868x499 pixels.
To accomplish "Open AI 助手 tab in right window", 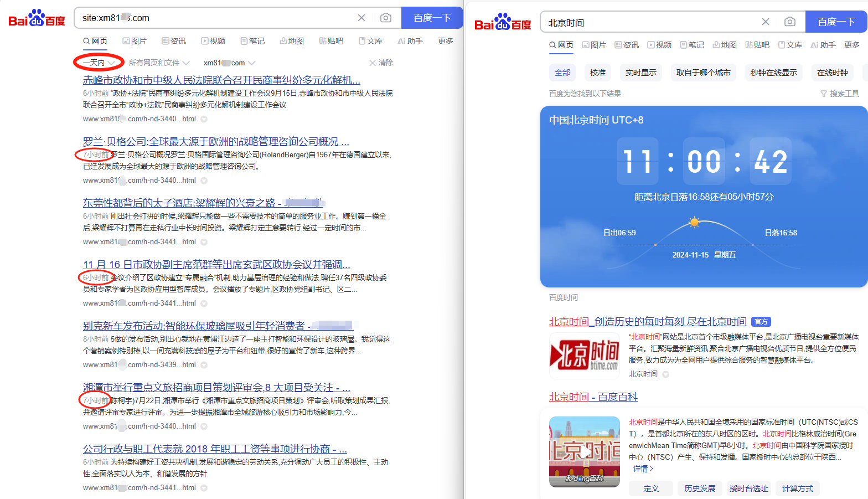I will coord(823,45).
